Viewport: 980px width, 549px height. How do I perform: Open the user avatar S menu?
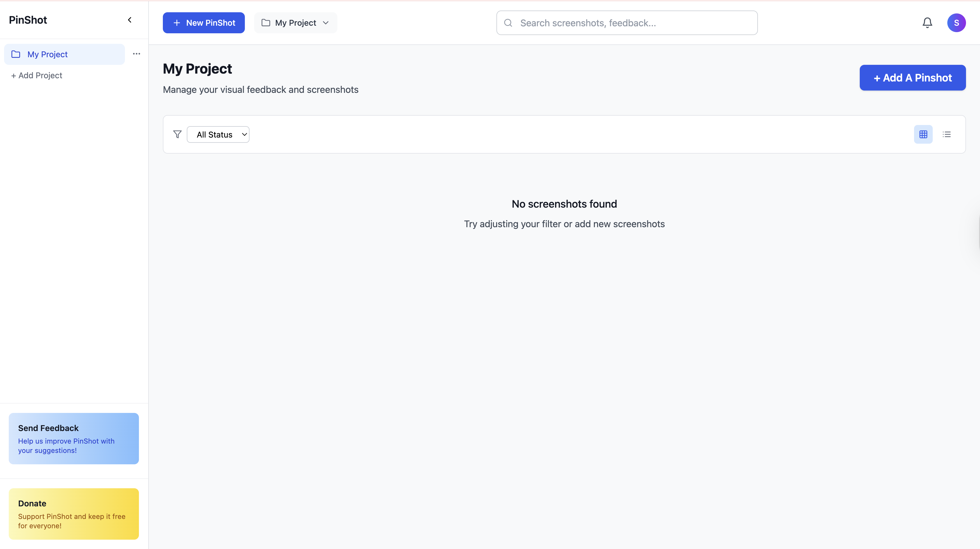(956, 23)
